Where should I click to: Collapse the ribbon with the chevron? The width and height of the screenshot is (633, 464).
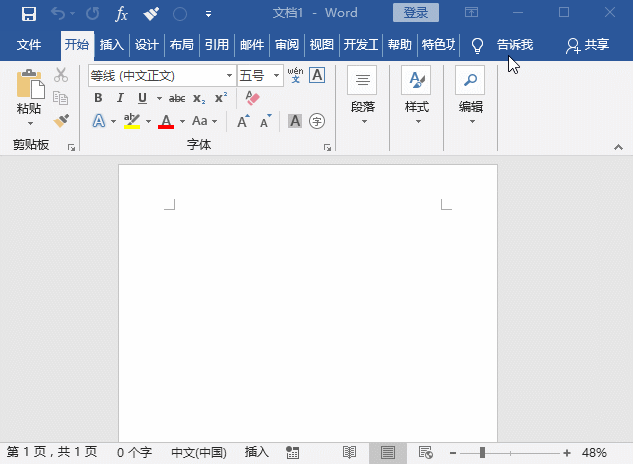pos(618,147)
